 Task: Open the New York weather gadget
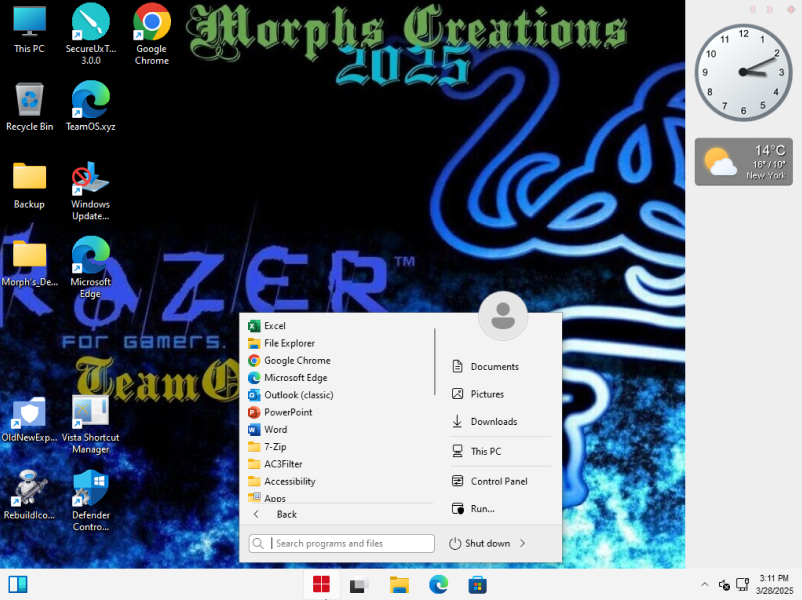tap(743, 162)
